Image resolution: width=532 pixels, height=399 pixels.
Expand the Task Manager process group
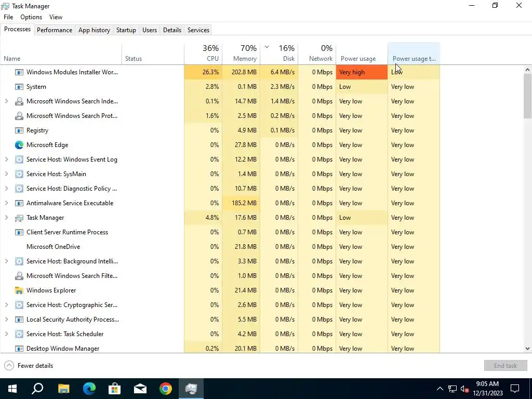[6, 218]
